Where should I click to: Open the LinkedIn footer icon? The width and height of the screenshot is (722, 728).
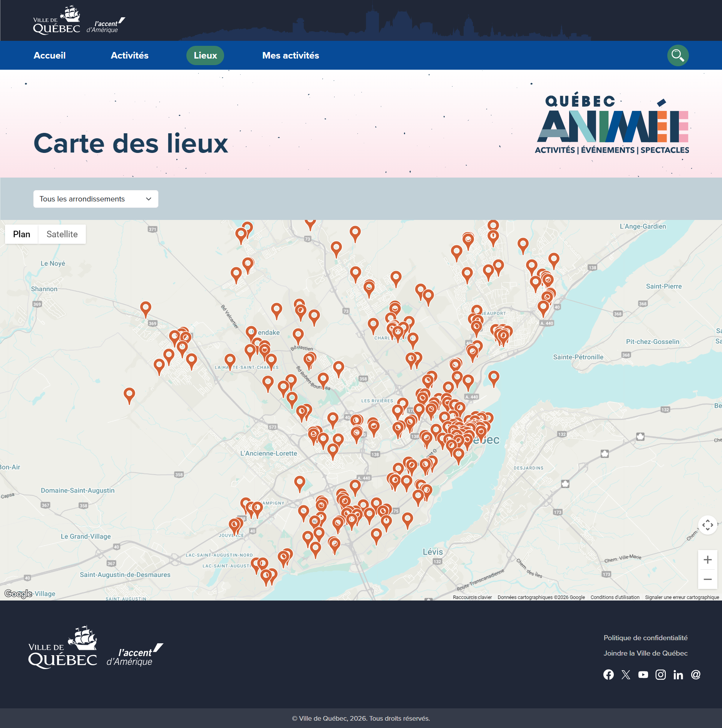point(678,674)
